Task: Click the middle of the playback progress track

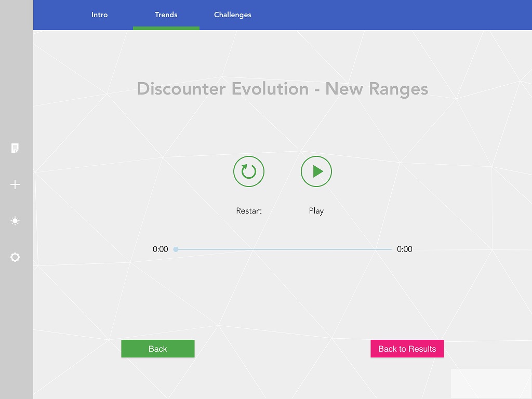Action: tap(284, 249)
